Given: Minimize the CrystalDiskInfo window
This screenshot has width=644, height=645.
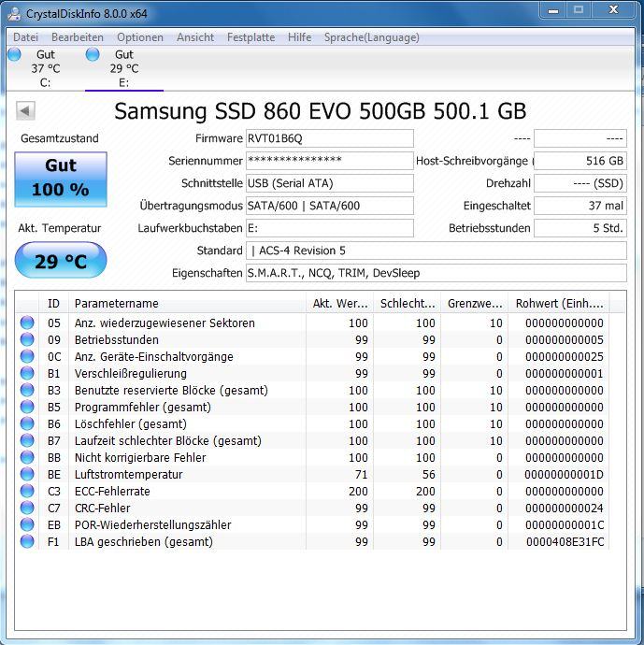Looking at the screenshot, I should (x=553, y=10).
